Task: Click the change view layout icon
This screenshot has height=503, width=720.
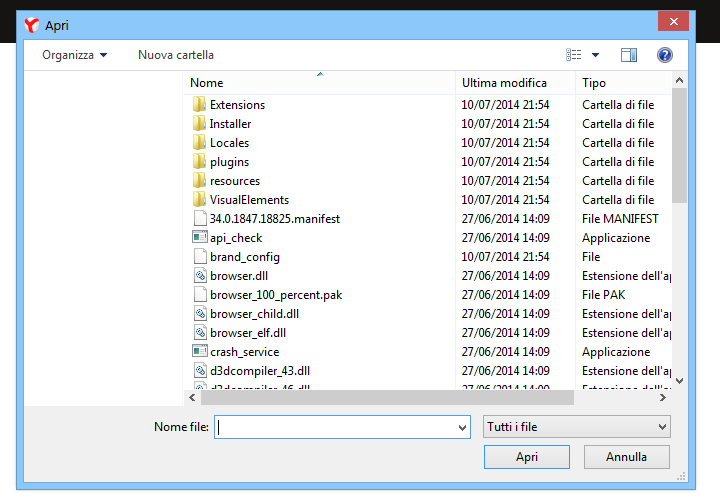Action: pos(574,55)
